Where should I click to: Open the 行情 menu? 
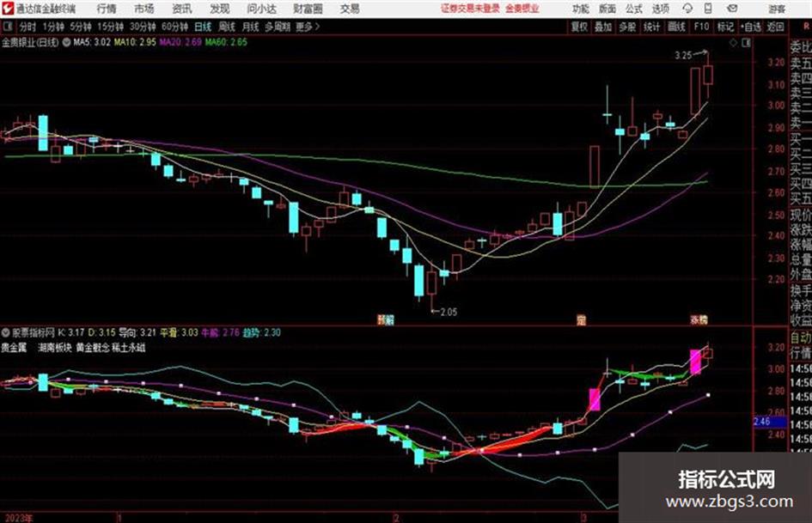[x=107, y=9]
